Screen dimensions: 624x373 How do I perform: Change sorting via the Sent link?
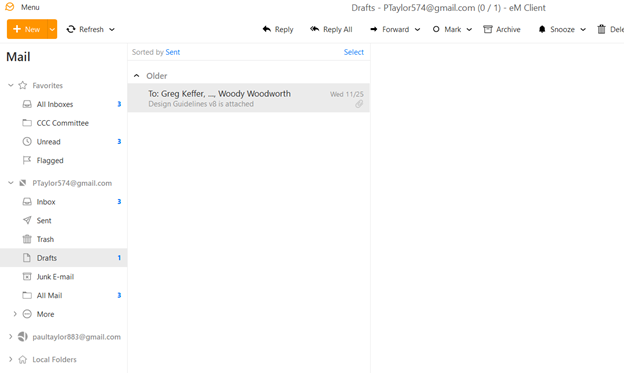[173, 52]
